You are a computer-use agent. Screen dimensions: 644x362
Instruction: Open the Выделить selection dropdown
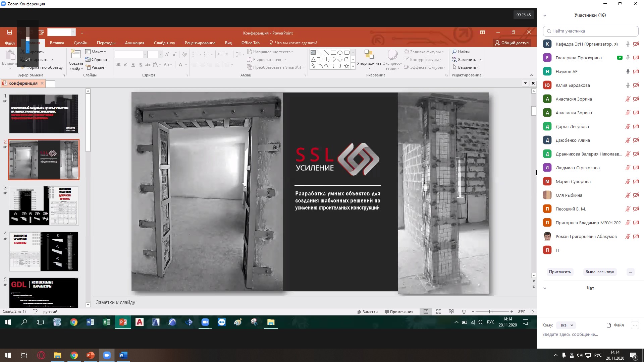click(x=466, y=67)
